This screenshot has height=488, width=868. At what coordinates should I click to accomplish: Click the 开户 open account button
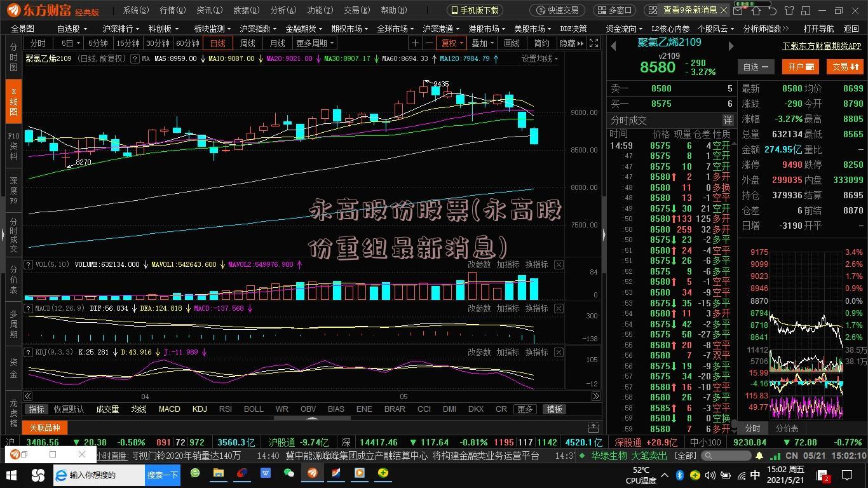tap(801, 67)
